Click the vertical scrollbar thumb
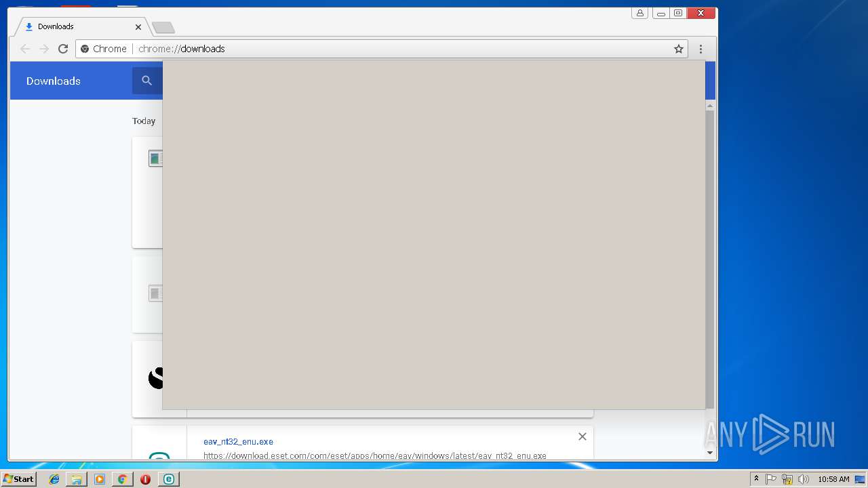Screen dimensions: 868x488 710,260
